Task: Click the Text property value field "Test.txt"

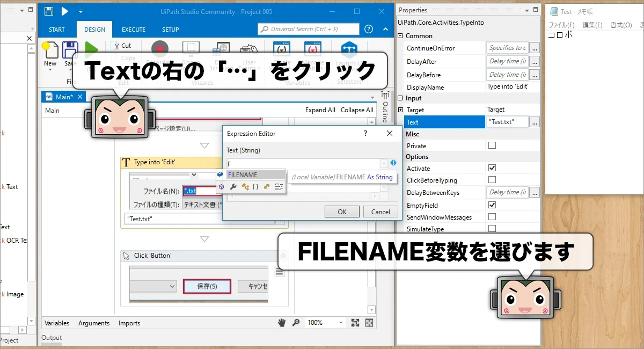Action: pos(507,122)
